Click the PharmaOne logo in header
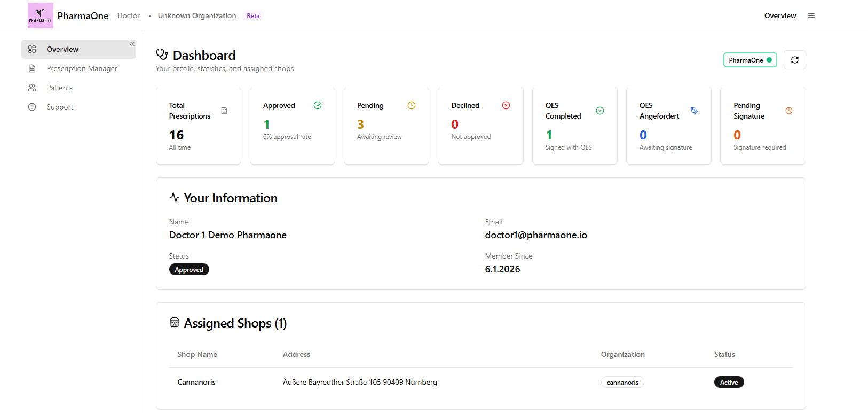This screenshot has height=413, width=868. 41,15
